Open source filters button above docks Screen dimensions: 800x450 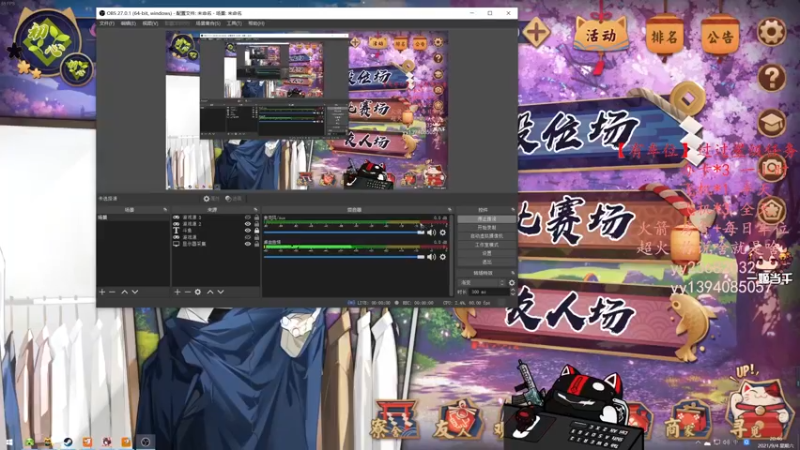coord(234,198)
